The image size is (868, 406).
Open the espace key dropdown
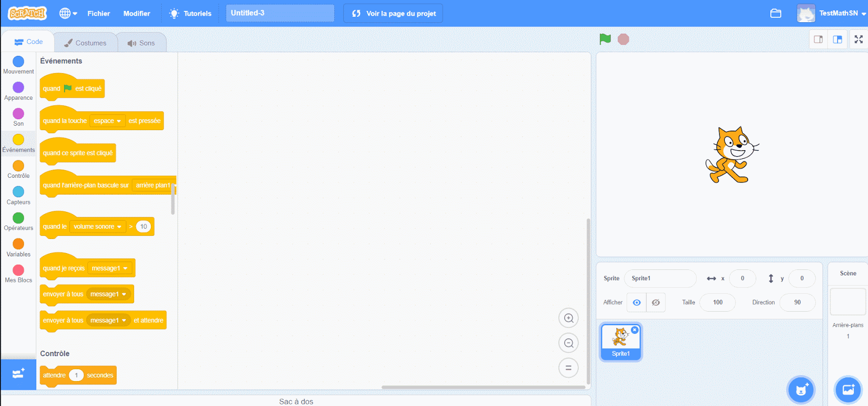tap(107, 121)
